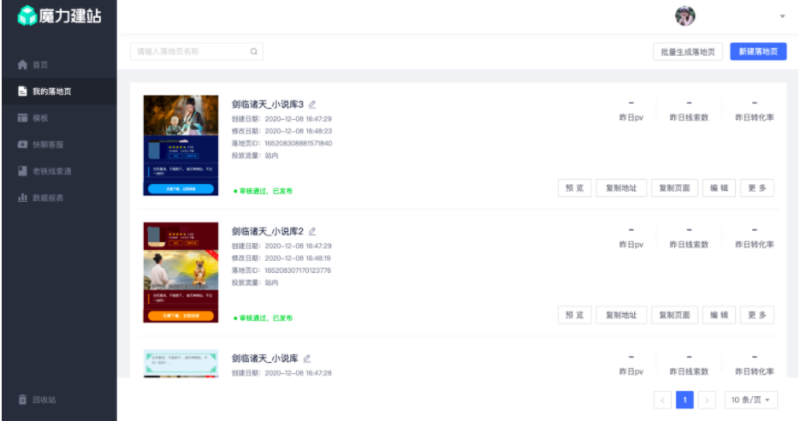
Task: Click 创建日期 2020-12-08 16:47:28 line
Action: coord(282,373)
